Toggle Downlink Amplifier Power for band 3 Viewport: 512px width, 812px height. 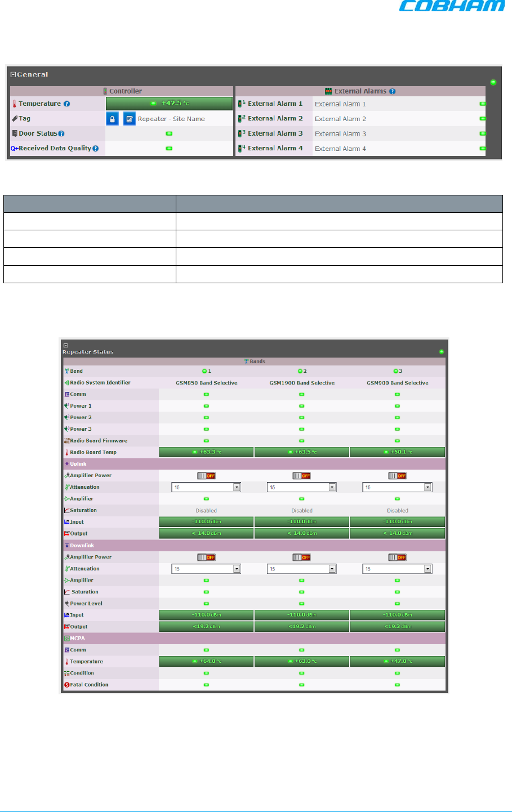[397, 557]
